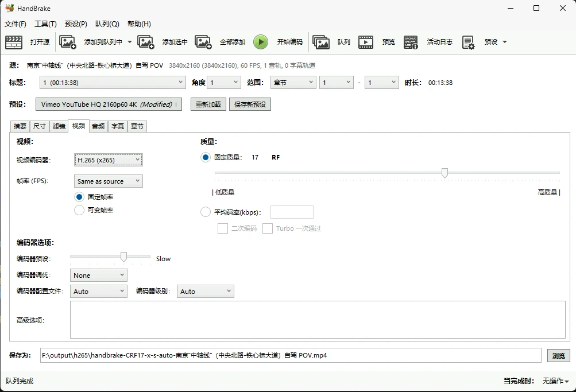Open the range end chapter dropdown
The width and height of the screenshot is (576, 392).
tap(382, 83)
